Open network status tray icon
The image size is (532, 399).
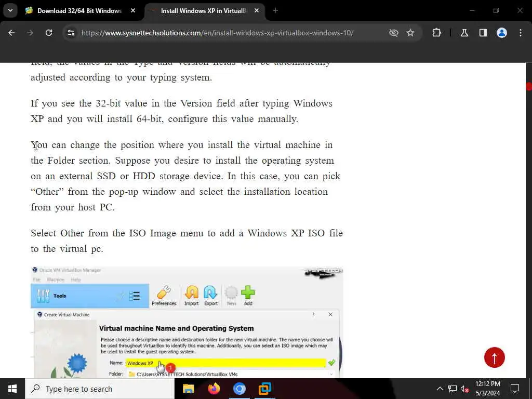click(453, 389)
